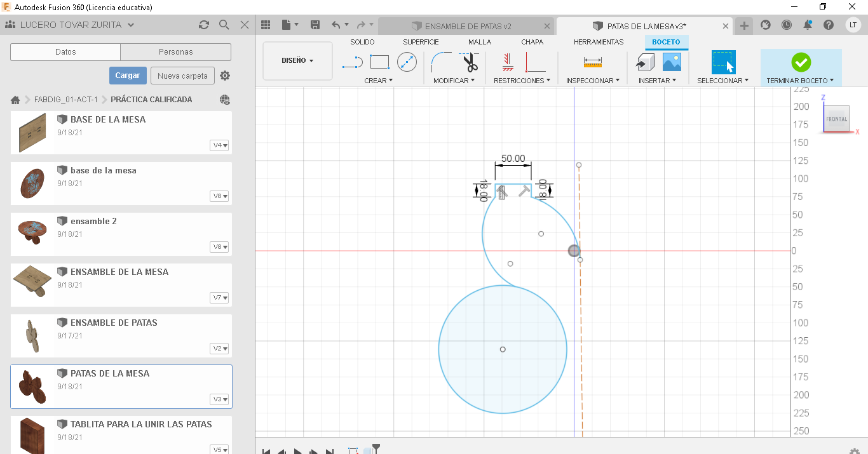Switch to the HERRAMIENTAS tab
The height and width of the screenshot is (454, 868).
coord(599,42)
